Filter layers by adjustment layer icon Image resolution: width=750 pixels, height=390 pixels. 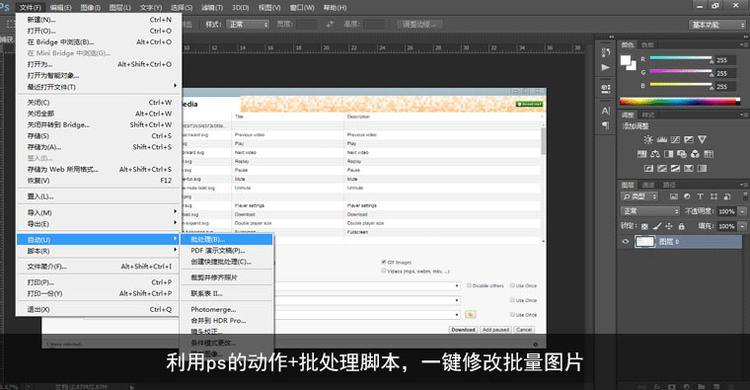point(687,196)
